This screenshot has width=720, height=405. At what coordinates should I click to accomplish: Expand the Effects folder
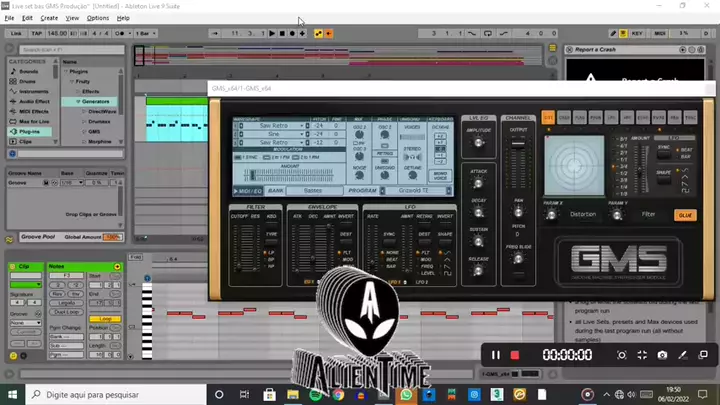pyautogui.click(x=78, y=92)
